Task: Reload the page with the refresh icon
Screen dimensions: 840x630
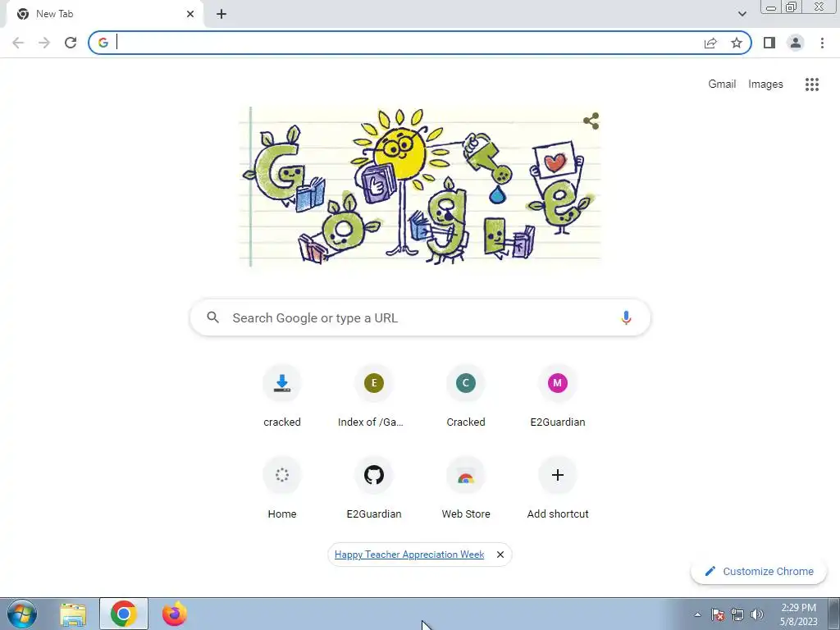Action: tap(71, 43)
